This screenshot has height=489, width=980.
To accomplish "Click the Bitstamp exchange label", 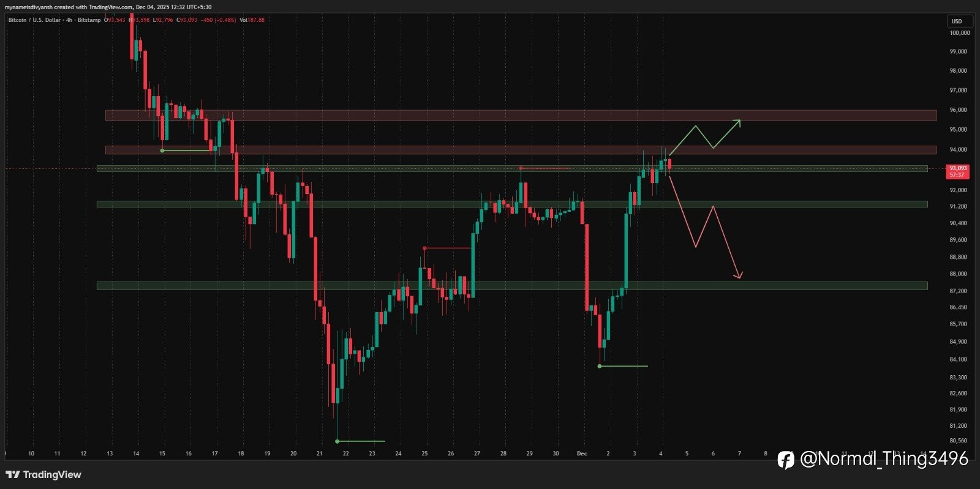I will pyautogui.click(x=89, y=20).
